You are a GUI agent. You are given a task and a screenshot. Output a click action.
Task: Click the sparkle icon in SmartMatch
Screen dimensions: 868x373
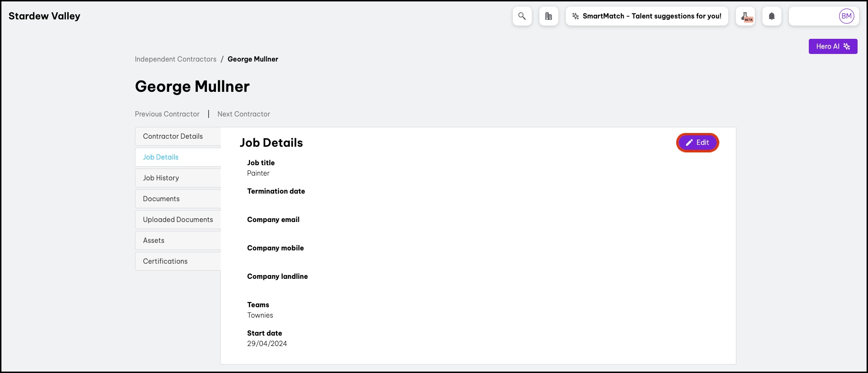click(x=575, y=16)
